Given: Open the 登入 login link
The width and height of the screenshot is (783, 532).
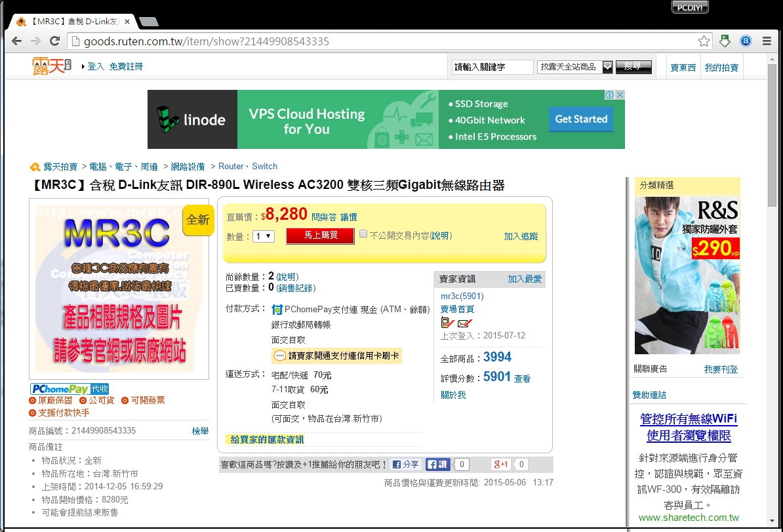Looking at the screenshot, I should click(96, 66).
